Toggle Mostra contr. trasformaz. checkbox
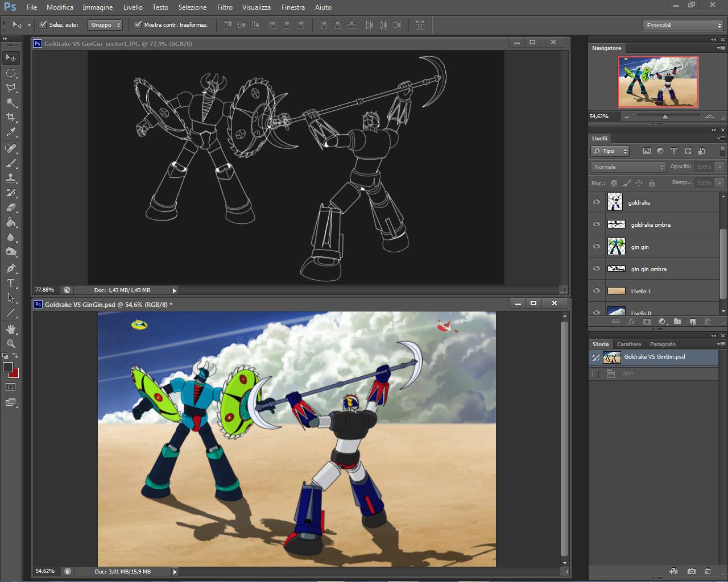Screen dimensions: 728x582 coord(138,25)
